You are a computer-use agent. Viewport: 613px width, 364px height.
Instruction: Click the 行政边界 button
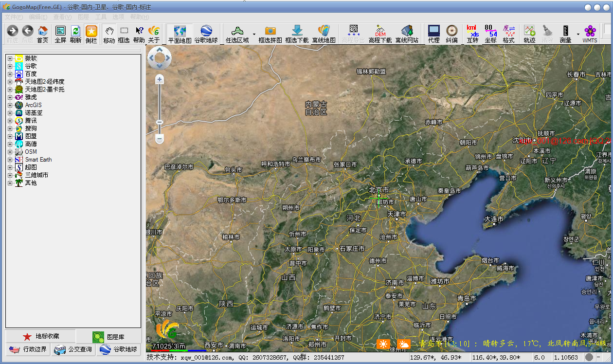coord(28,349)
